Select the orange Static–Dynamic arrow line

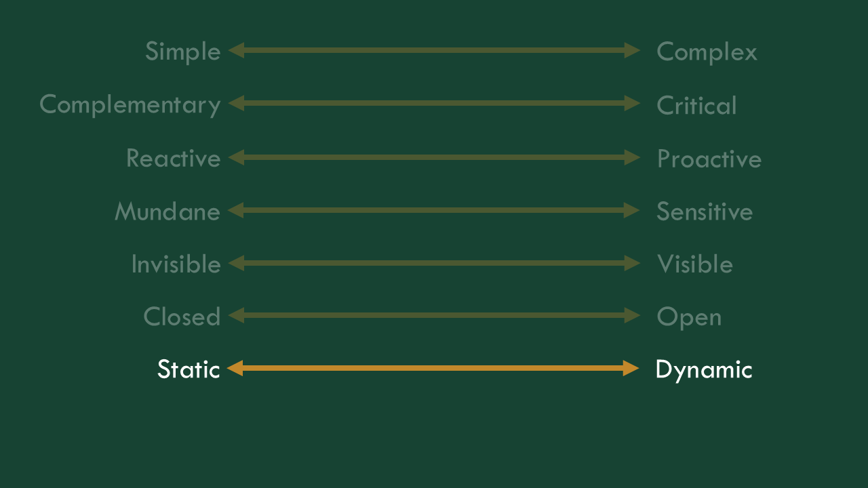433,368
